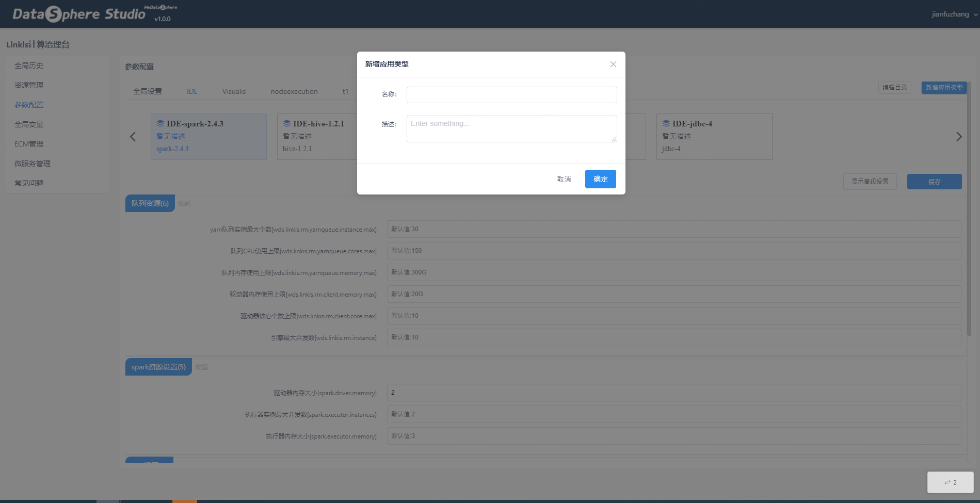This screenshot has height=503, width=980.
Task: Click the DataSphere Studio logo
Action: click(x=79, y=14)
